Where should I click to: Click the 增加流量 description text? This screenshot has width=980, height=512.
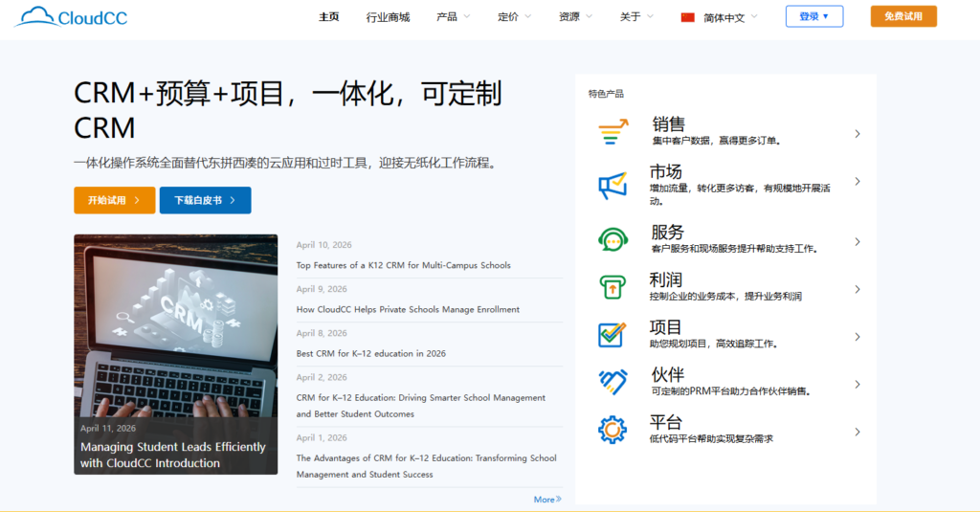(x=740, y=194)
